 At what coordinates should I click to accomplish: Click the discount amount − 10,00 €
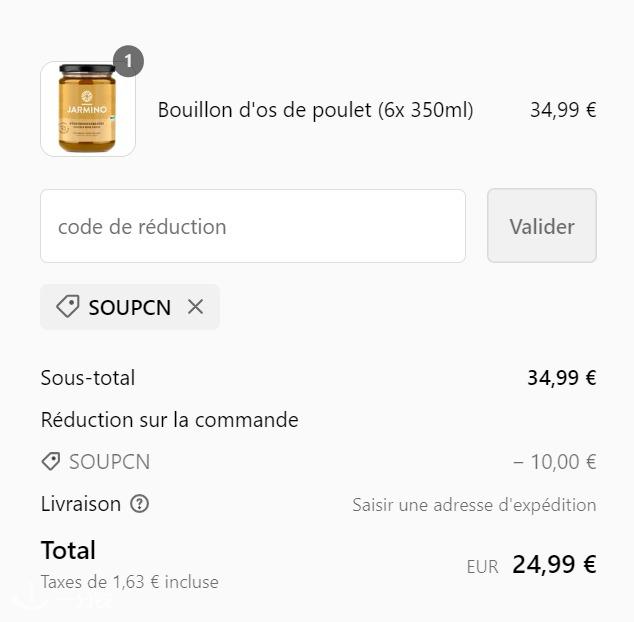click(554, 461)
